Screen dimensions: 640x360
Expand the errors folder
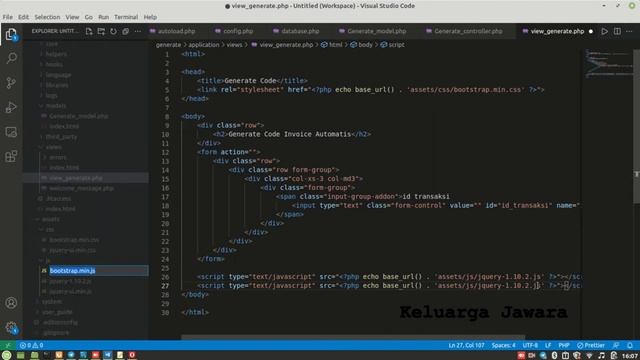[58, 157]
